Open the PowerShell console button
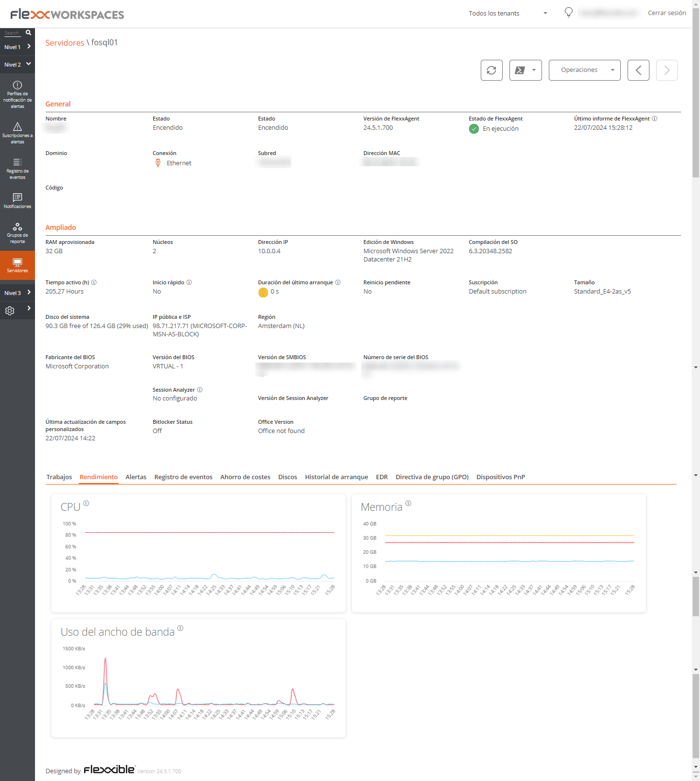The image size is (700, 781). 520,70
